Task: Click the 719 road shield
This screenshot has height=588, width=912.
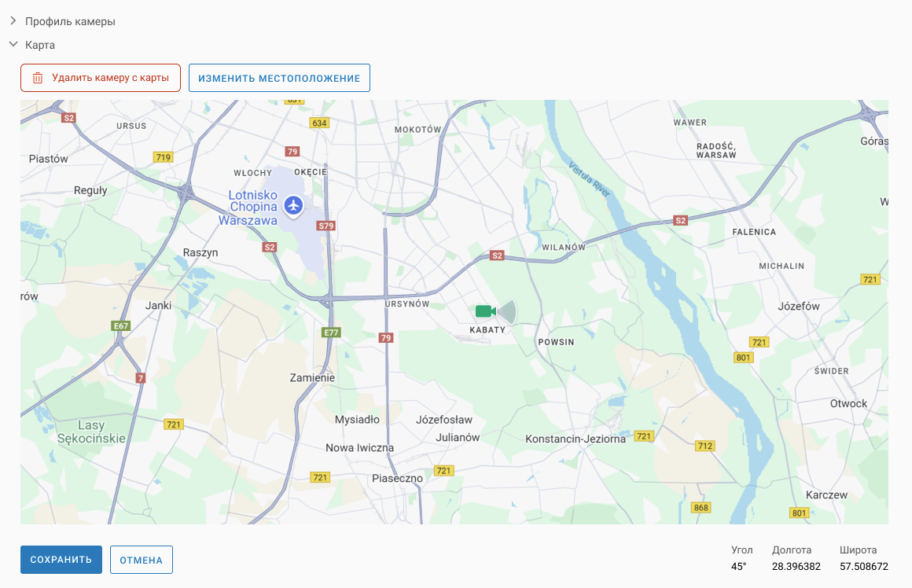Action: (x=163, y=157)
